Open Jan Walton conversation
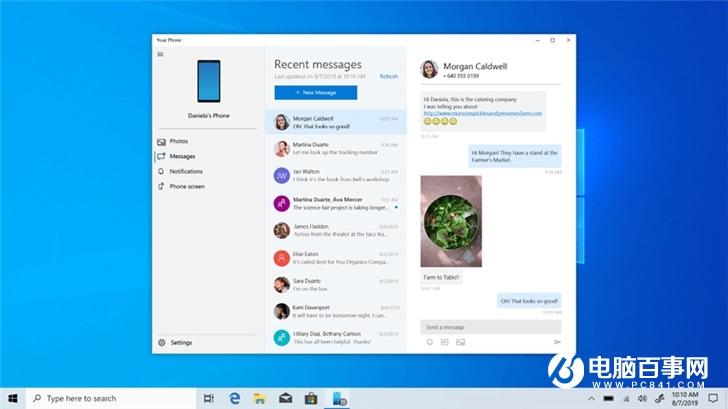 tap(336, 175)
